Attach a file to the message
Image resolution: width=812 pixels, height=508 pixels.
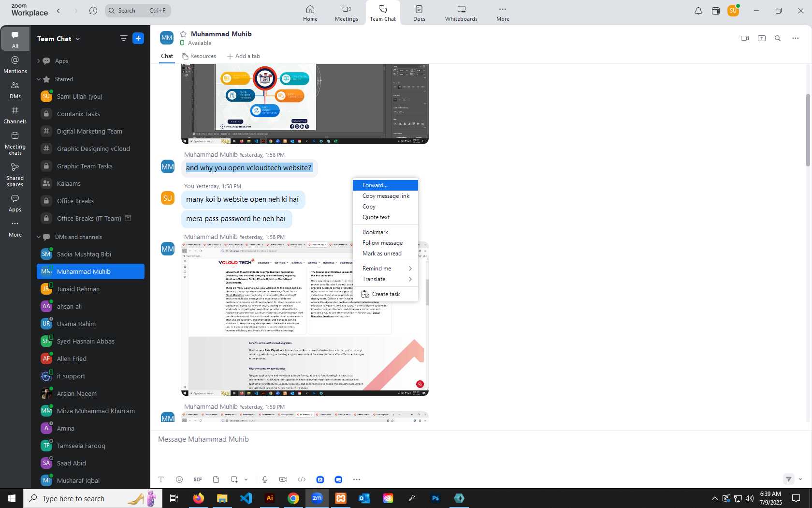point(216,479)
